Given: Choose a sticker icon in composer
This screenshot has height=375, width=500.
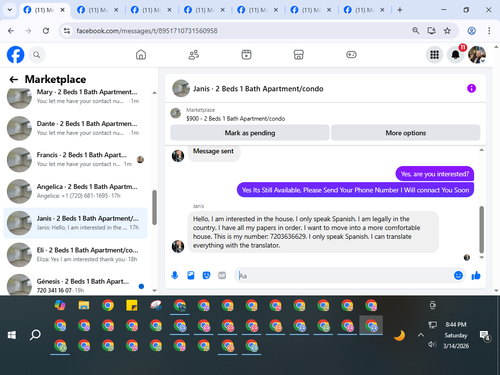Looking at the screenshot, I should point(207,275).
